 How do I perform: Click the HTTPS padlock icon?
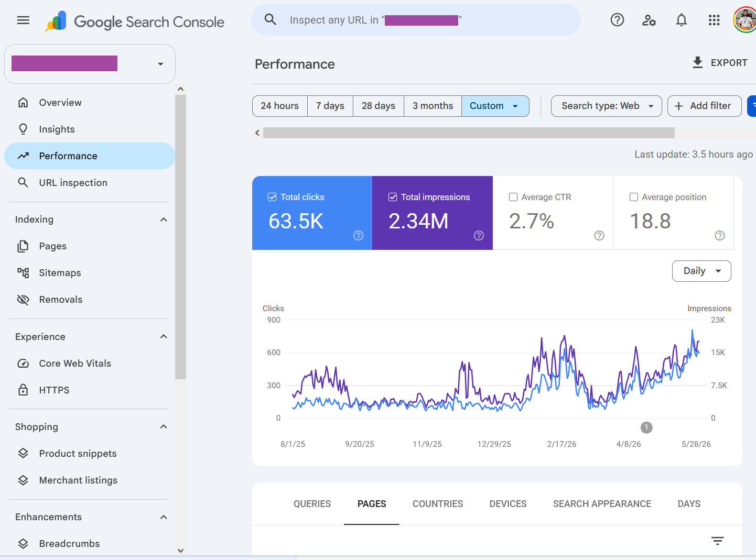[23, 390]
